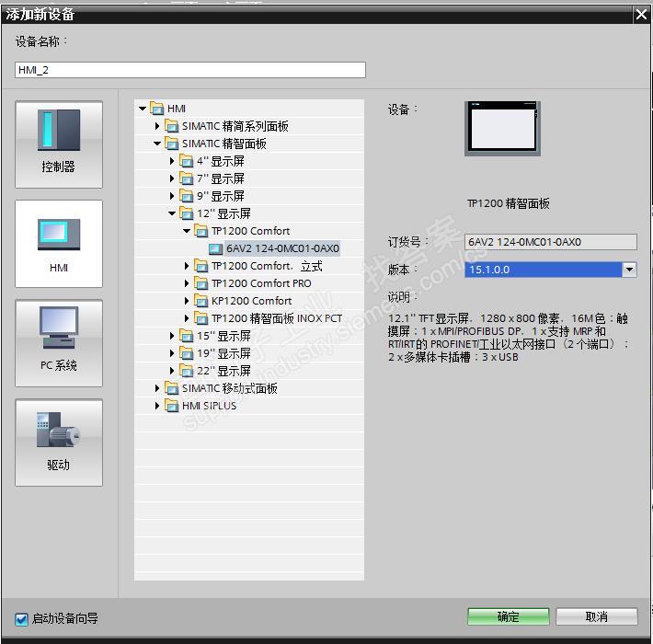Expand the 22'' 显示屏 node
This screenshot has height=644, width=653.
click(x=172, y=371)
